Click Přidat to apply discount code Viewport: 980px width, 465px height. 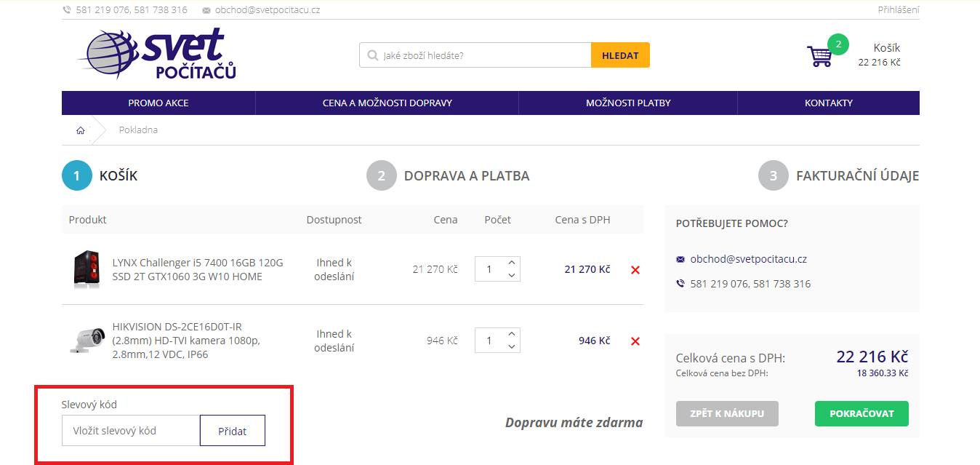(232, 431)
